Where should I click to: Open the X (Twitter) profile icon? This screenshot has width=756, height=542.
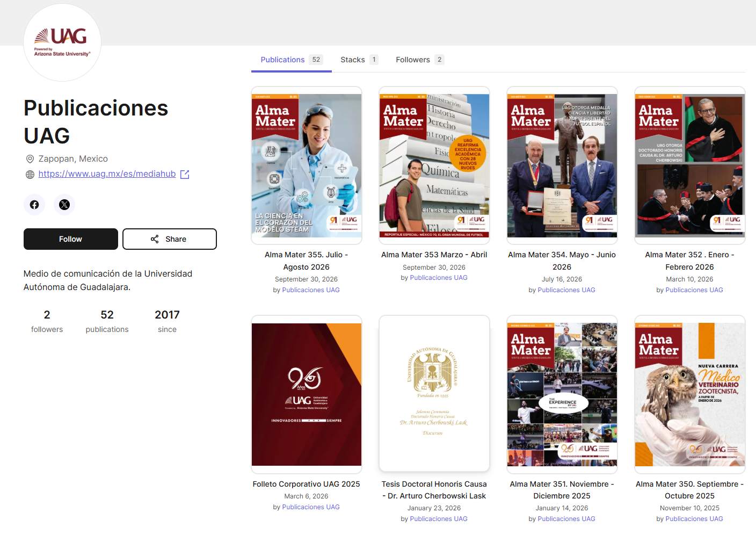pyautogui.click(x=64, y=205)
